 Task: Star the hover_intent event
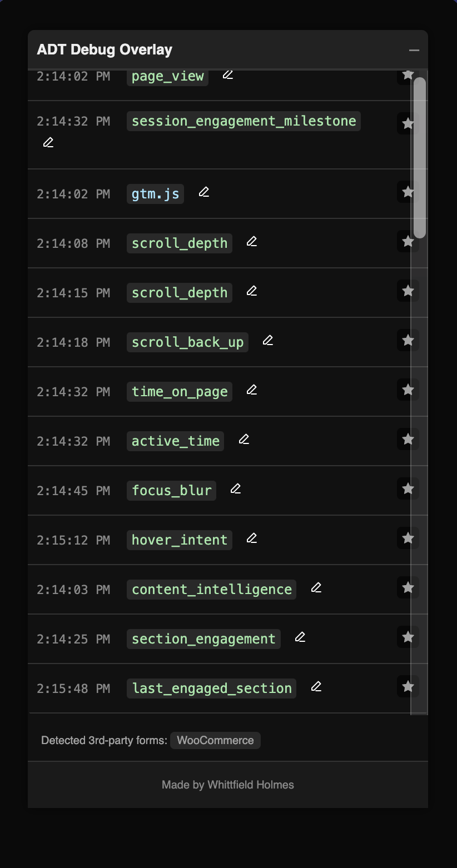(x=408, y=538)
